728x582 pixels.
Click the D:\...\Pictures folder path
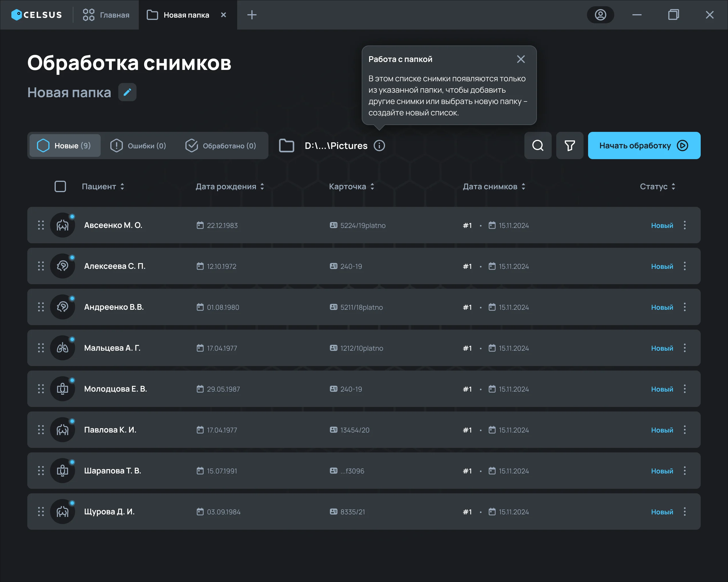(336, 145)
